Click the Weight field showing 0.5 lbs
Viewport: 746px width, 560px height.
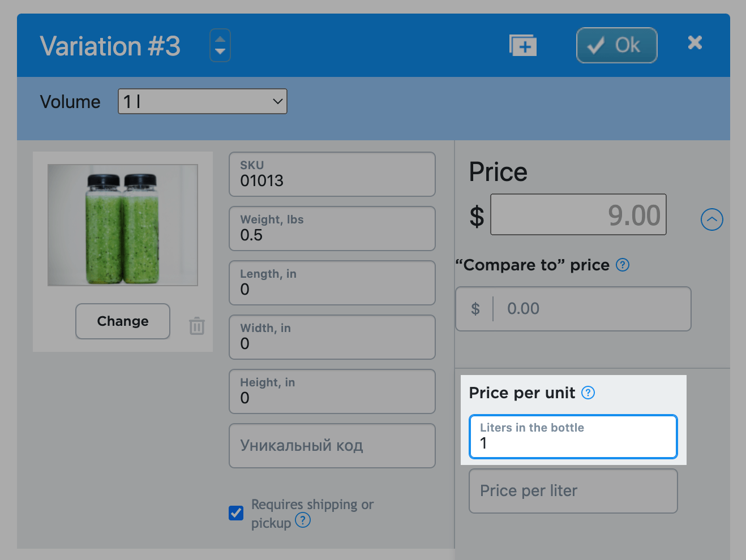pyautogui.click(x=332, y=229)
